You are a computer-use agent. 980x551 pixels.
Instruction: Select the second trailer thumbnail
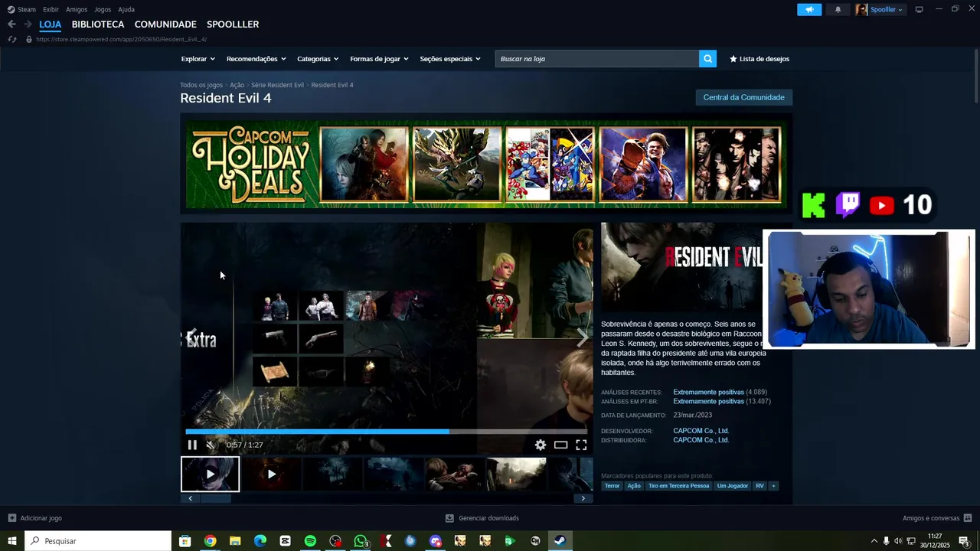coord(271,474)
